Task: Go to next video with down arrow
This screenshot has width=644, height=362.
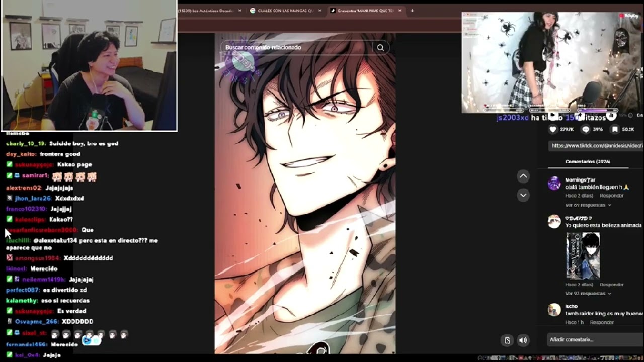Action: [523, 195]
